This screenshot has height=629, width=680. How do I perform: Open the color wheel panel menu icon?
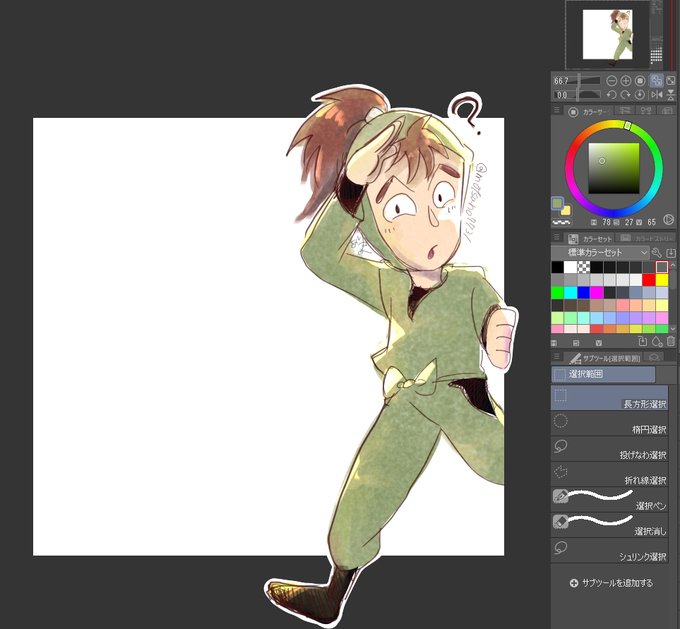click(x=557, y=111)
